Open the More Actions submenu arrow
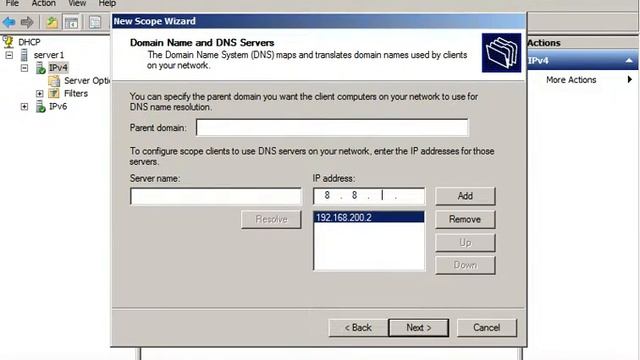 coord(630,80)
